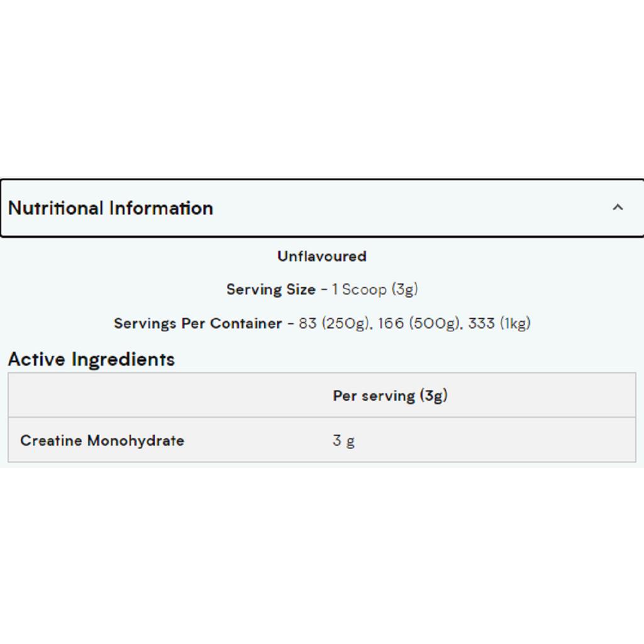
Task: Select the Creatine Monohydrate ingredient cell
Action: (x=103, y=440)
